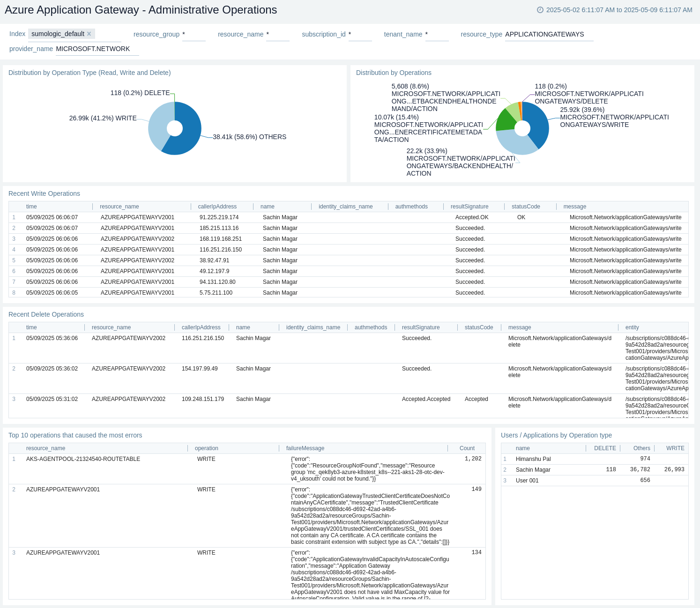Open the Recent Write Operations panel title
Image resolution: width=700 pixels, height=608 pixels.
[44, 193]
